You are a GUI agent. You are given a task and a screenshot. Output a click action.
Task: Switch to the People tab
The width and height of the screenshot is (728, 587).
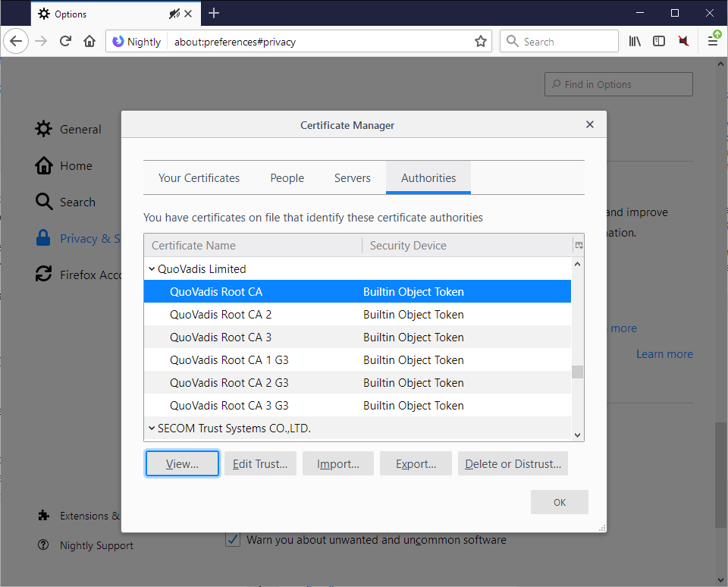click(287, 178)
